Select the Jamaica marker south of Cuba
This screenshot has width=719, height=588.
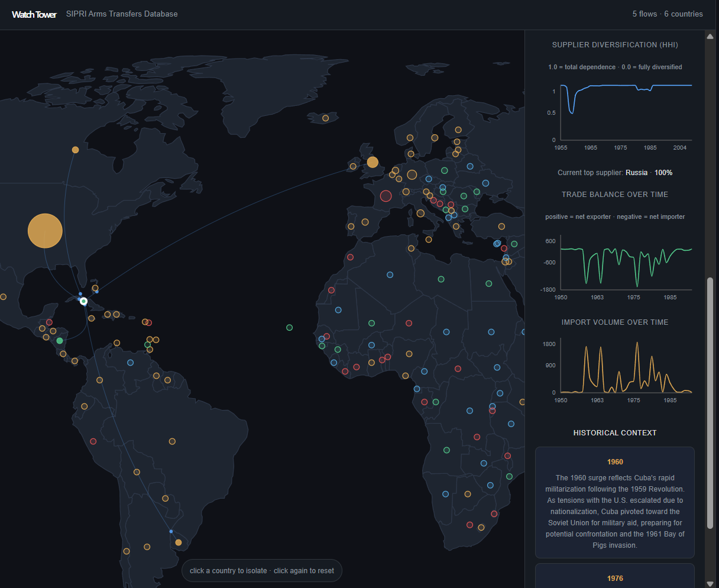(x=91, y=318)
